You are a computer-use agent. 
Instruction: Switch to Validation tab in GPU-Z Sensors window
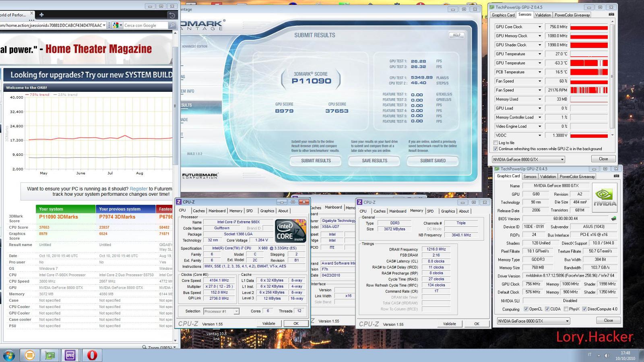click(543, 15)
